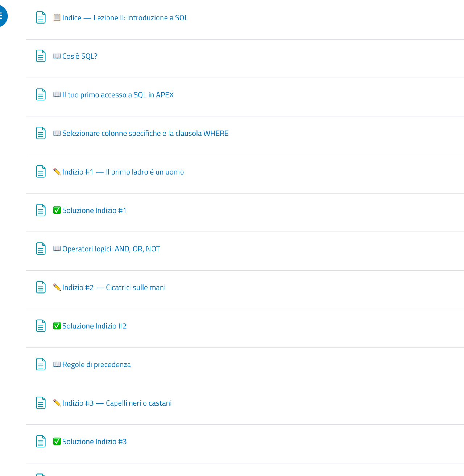
Task: View Soluzione Indizio #2
Action: coord(90,326)
